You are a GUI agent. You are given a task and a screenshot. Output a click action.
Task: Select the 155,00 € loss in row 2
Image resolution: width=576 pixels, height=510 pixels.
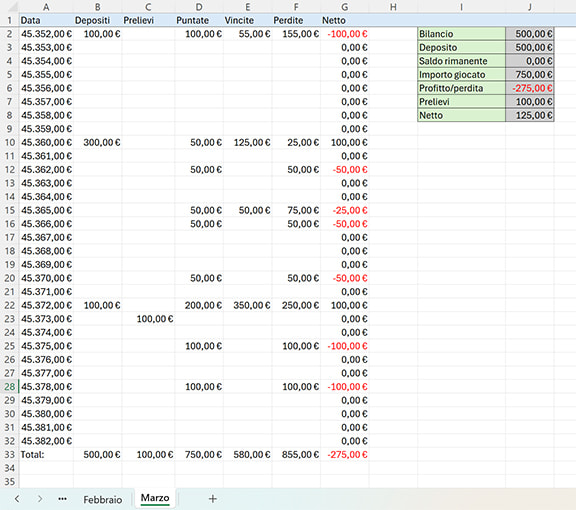coord(296,34)
